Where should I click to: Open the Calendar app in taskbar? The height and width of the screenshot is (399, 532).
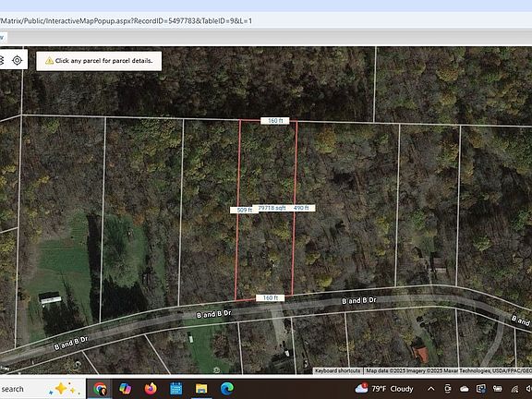pos(175,389)
